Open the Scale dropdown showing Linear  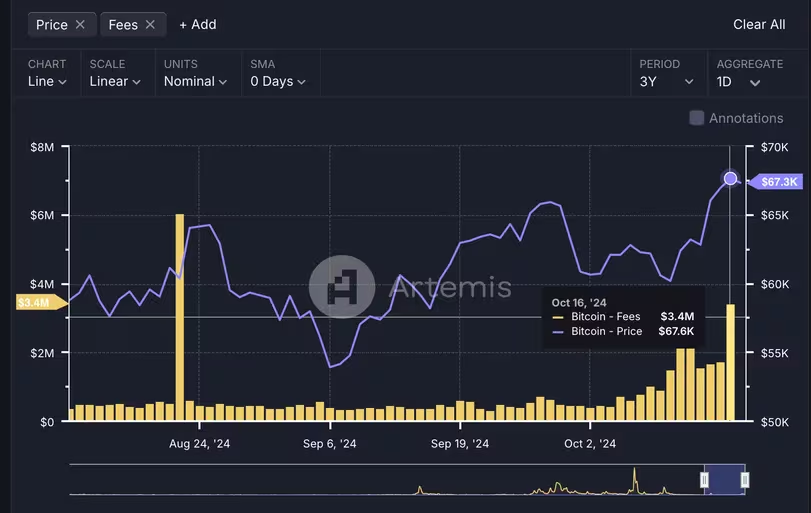tap(115, 81)
